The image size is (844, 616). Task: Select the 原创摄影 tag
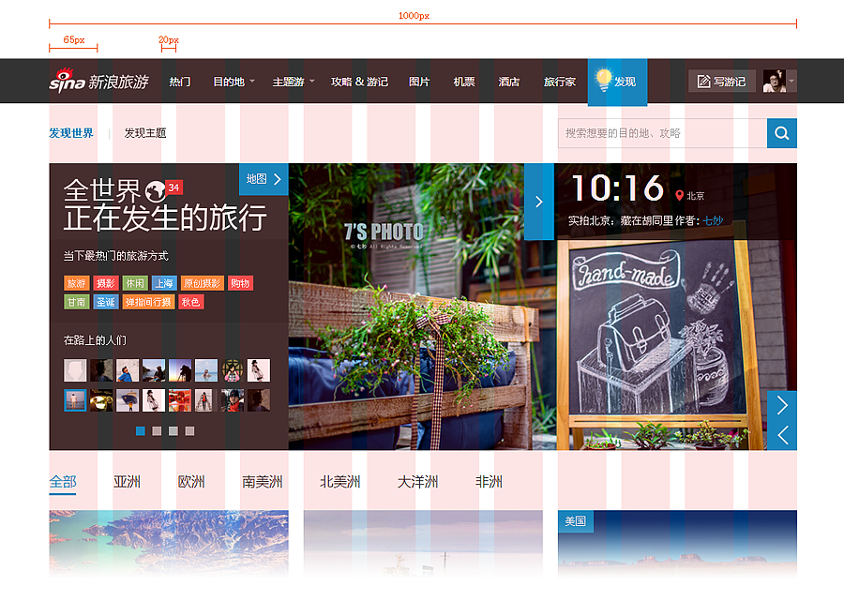[203, 283]
